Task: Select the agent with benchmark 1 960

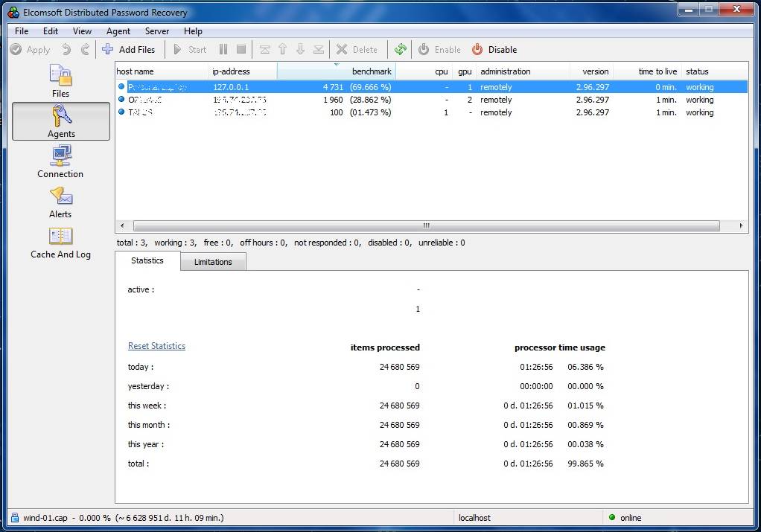Action: click(431, 100)
